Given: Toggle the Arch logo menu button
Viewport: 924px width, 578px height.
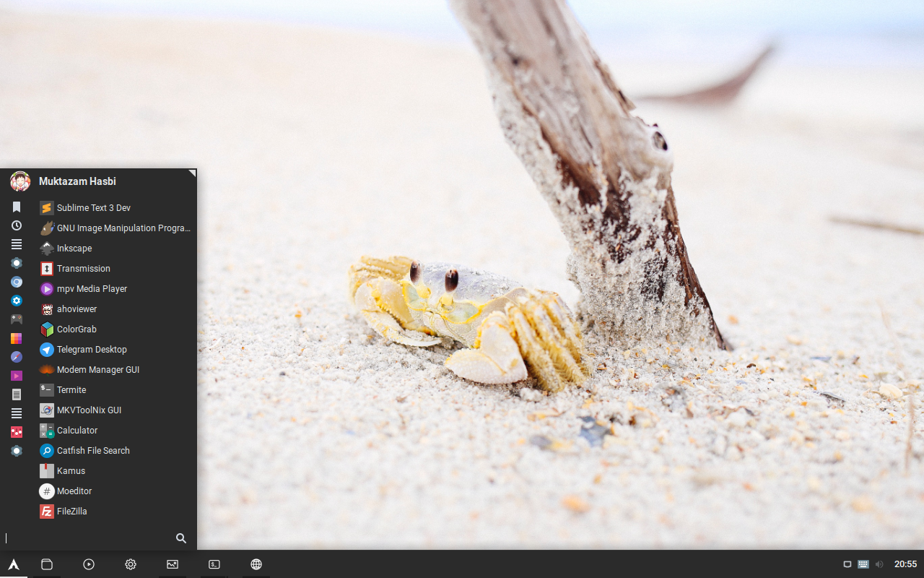Looking at the screenshot, I should coord(14,564).
